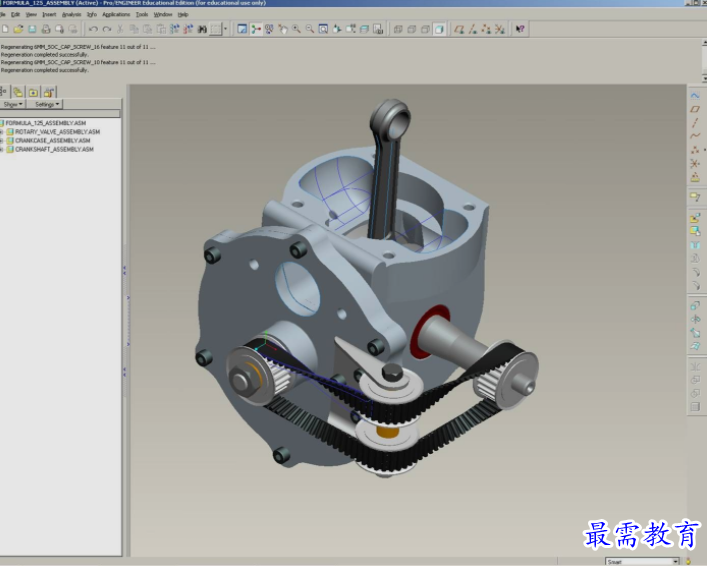This screenshot has height=566, width=707.
Task: Select CRANKSHAFT_ASSEMBLY.ASM tree item
Action: tap(54, 149)
